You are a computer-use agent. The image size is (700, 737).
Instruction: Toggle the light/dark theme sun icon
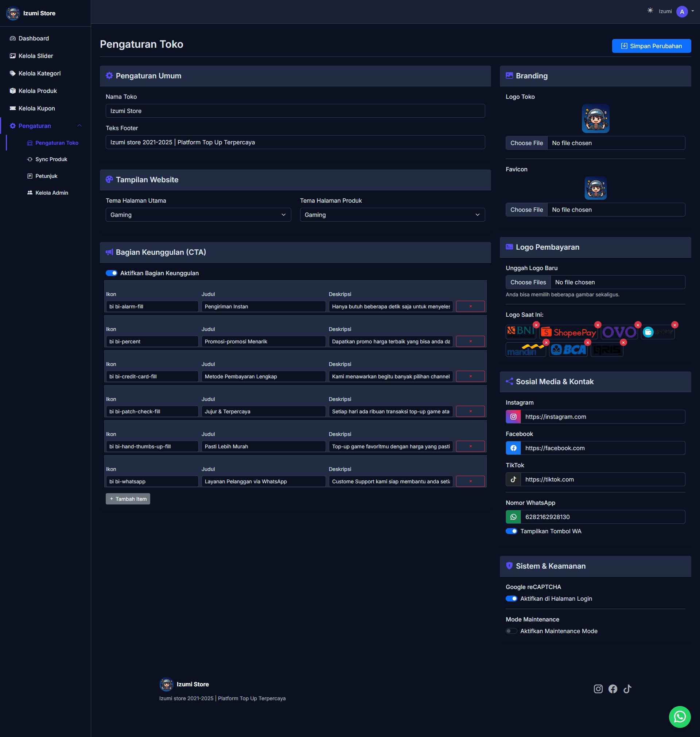pyautogui.click(x=650, y=11)
